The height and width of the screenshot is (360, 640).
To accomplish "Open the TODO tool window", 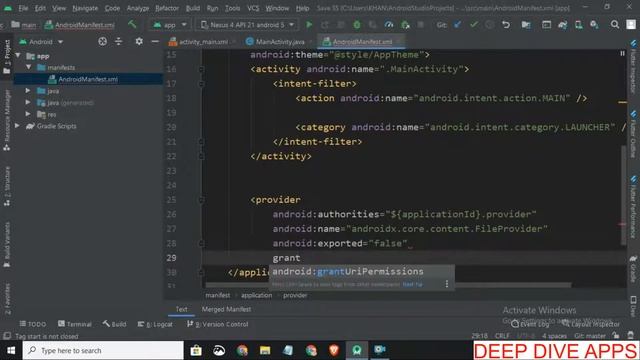I will pyautogui.click(x=33, y=324).
